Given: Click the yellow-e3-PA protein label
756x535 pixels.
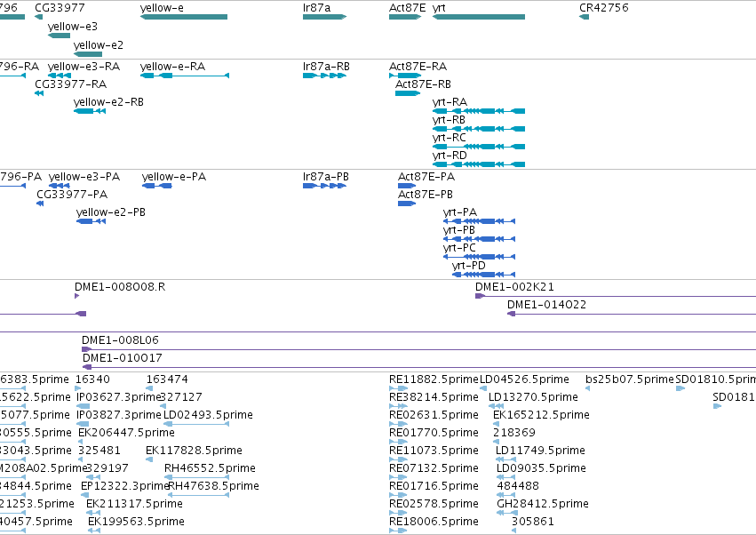Looking at the screenshot, I should click(84, 177).
